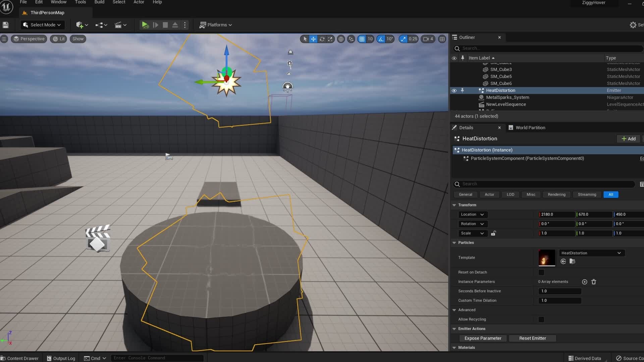Toggle visibility of HeatDistortion in Outliner
Viewport: 644px width, 362px height.
(454, 90)
